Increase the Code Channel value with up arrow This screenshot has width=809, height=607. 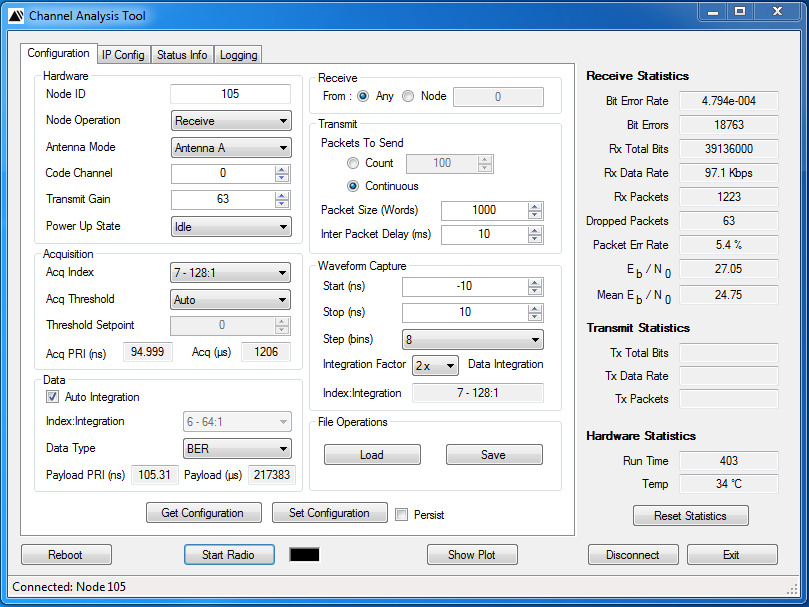point(282,169)
